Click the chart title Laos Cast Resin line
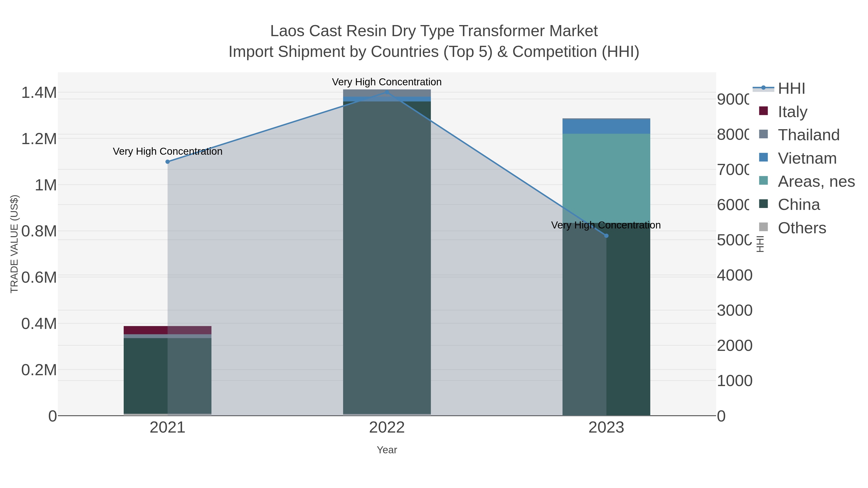Screen dimensions: 868x488 (434, 31)
